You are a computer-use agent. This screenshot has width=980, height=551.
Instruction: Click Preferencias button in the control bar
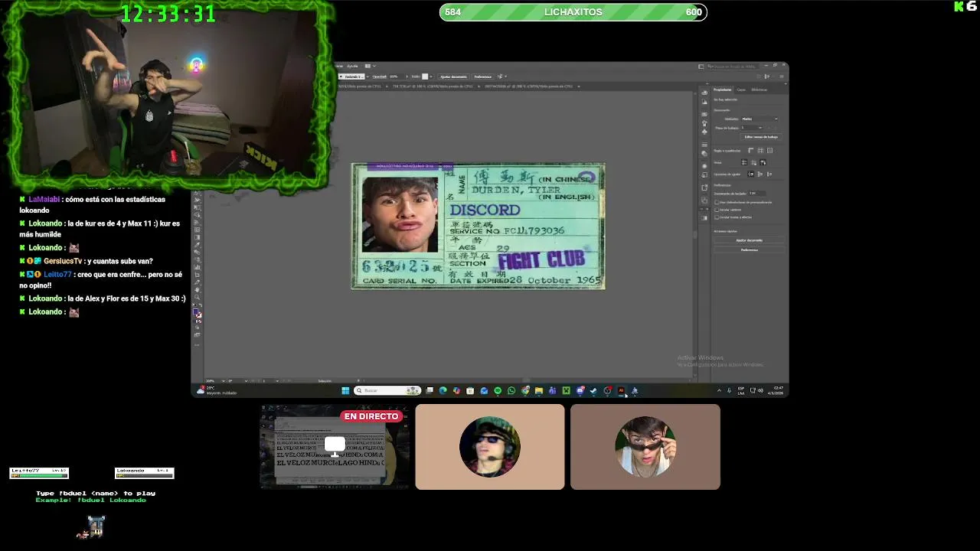[482, 77]
